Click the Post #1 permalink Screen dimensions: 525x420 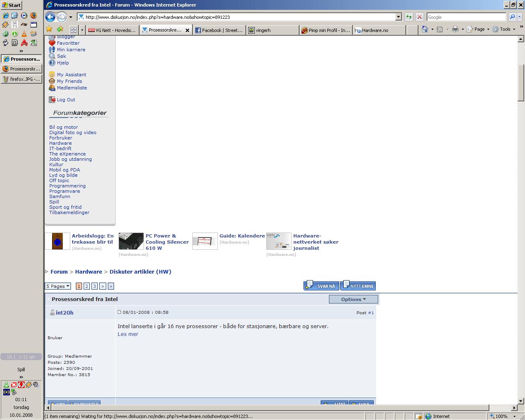tap(371, 313)
